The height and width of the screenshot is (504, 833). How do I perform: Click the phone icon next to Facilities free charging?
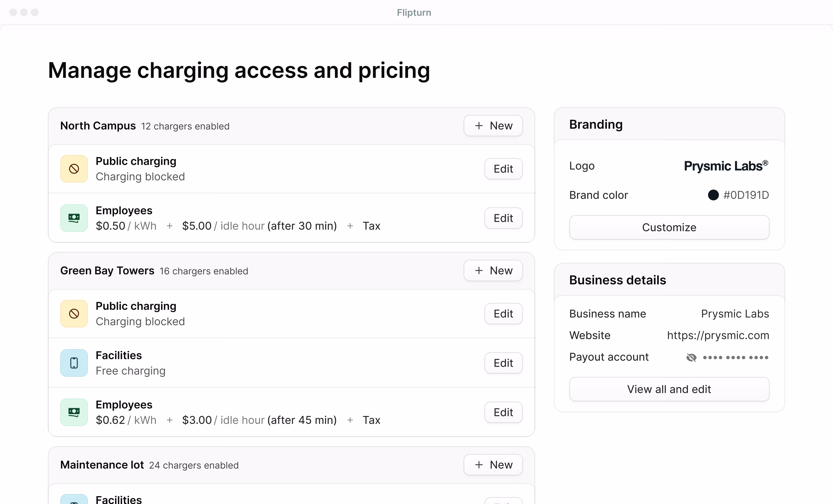pyautogui.click(x=74, y=363)
